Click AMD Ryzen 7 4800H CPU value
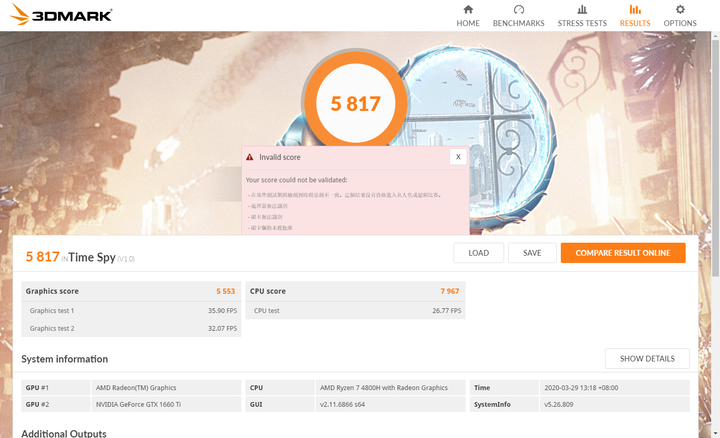 [x=384, y=387]
